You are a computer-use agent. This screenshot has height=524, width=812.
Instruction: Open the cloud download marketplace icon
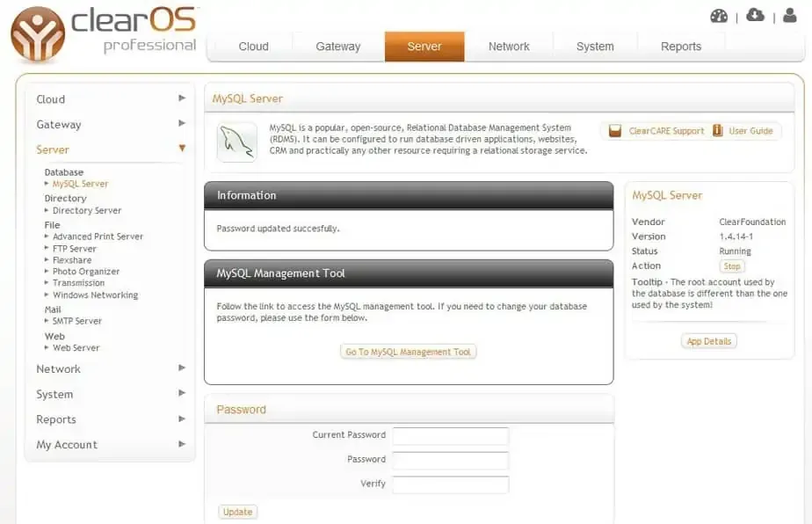pyautogui.click(x=755, y=15)
